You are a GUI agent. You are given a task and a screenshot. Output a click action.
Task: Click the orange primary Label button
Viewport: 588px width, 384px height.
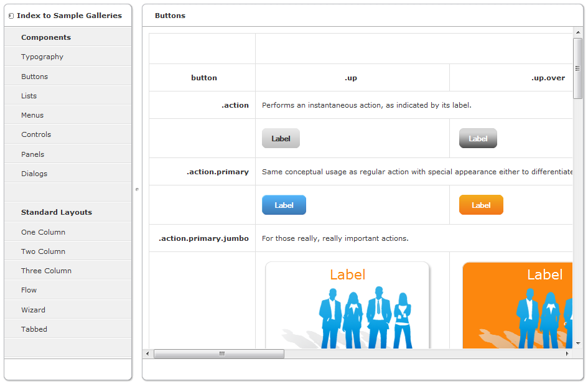tap(481, 205)
